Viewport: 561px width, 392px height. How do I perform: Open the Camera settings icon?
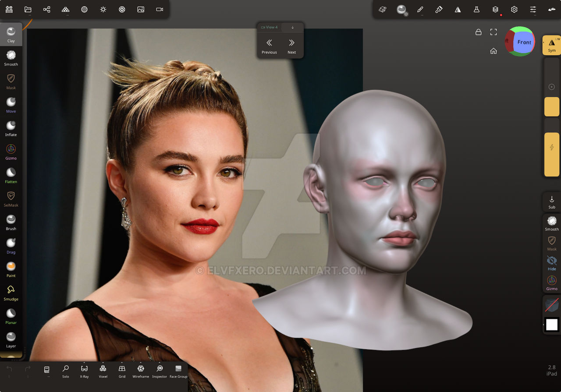(x=160, y=9)
